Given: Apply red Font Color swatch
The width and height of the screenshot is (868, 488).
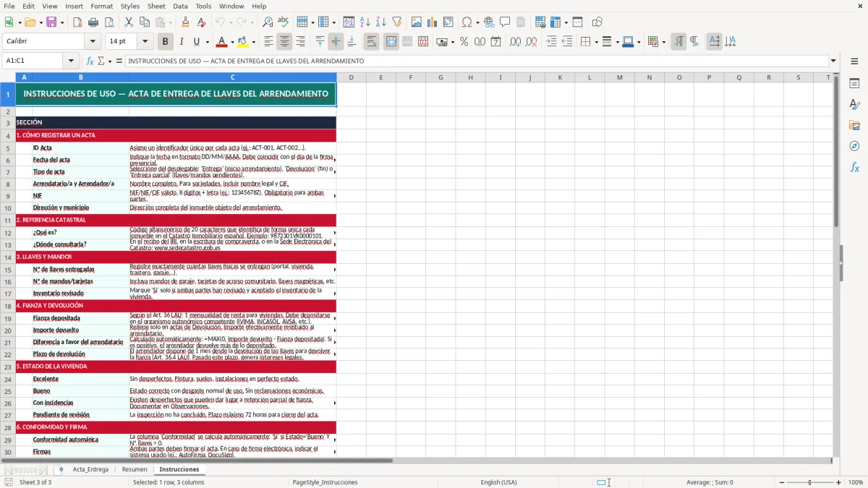Looking at the screenshot, I should pyautogui.click(x=222, y=42).
